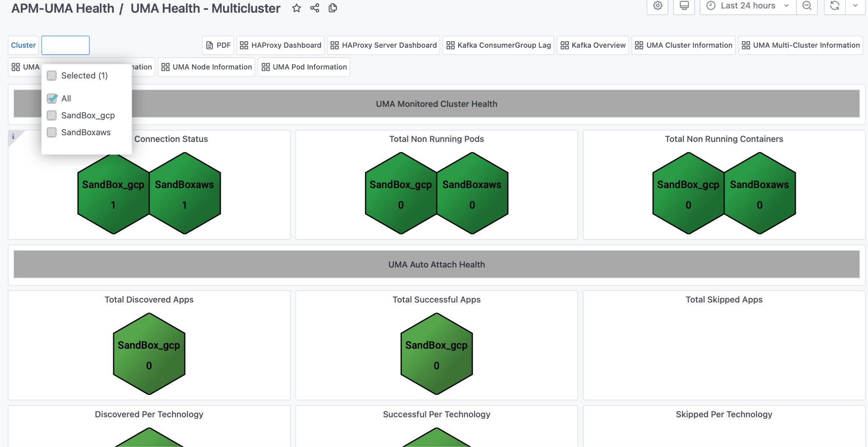Check the SandBoxaws cluster checkbox
Screen dimensions: 868x447
pyautogui.click(x=52, y=132)
